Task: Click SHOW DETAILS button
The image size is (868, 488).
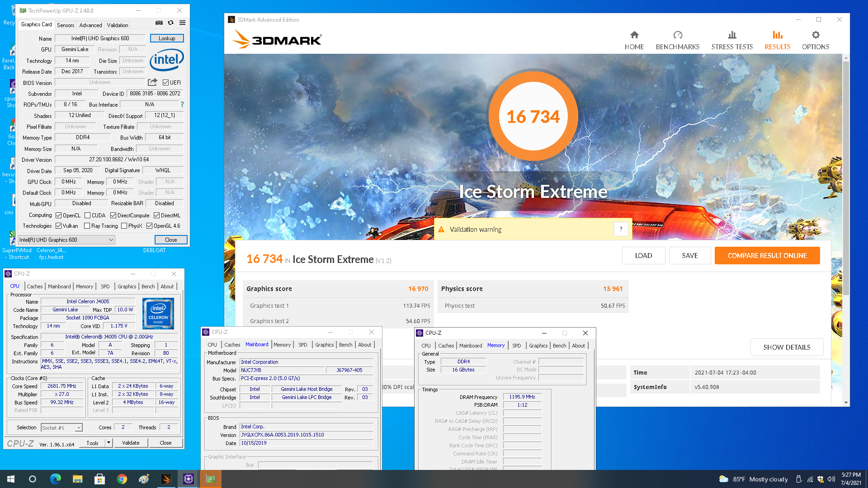Action: [787, 347]
